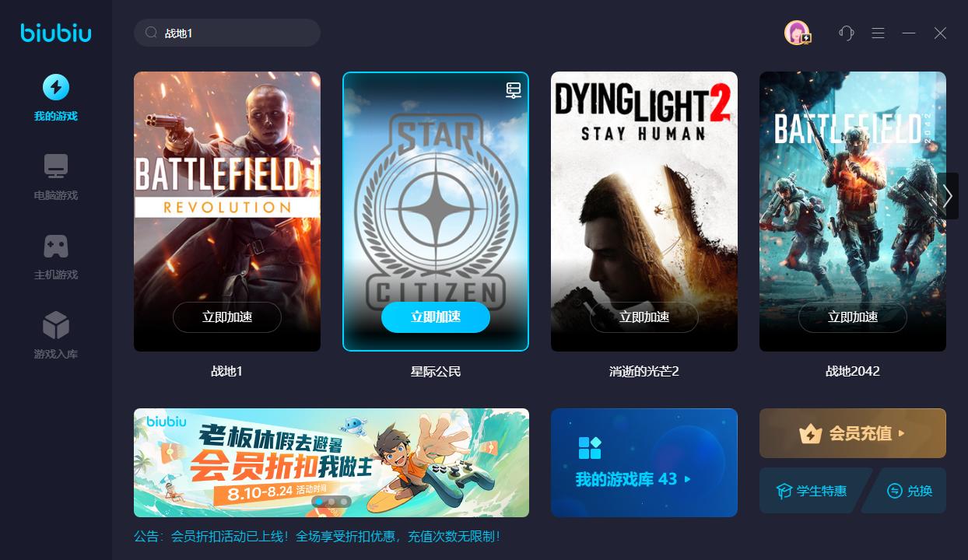The image size is (968, 560).
Task: Click the server node icon on Star Citizen card
Action: pyautogui.click(x=513, y=90)
